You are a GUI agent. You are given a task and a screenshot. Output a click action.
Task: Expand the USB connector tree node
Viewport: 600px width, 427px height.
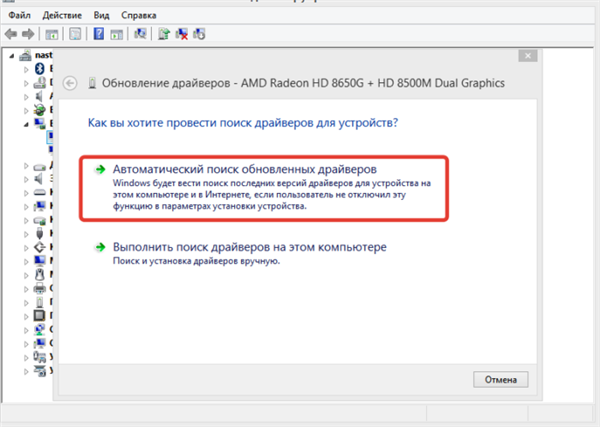26,234
